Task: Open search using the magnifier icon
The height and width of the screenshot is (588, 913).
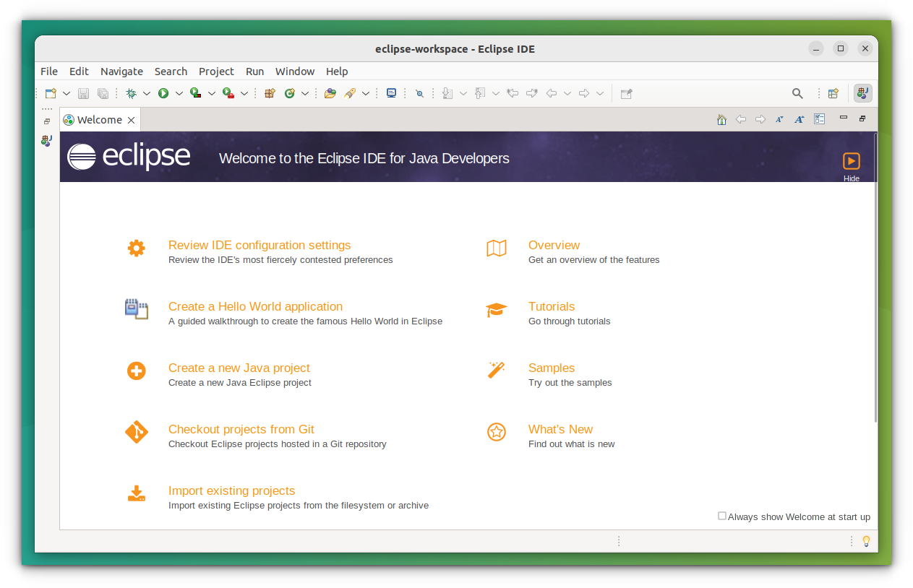Action: pos(797,93)
